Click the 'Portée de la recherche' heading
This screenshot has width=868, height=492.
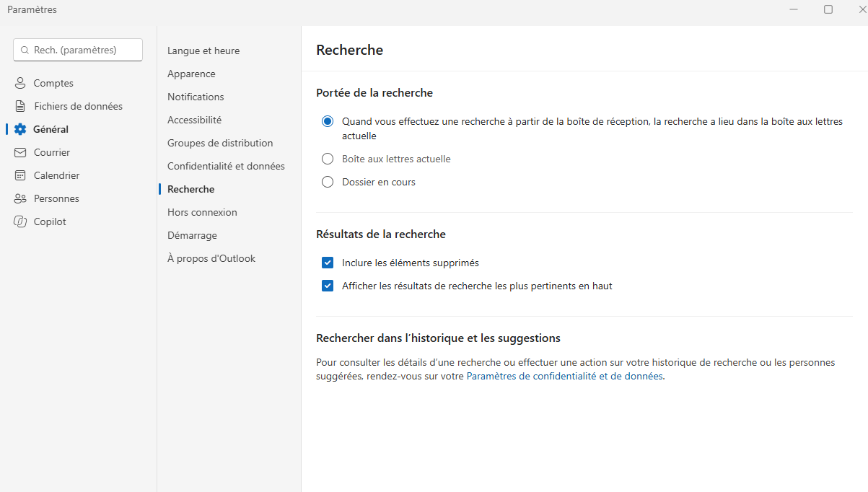coord(374,93)
